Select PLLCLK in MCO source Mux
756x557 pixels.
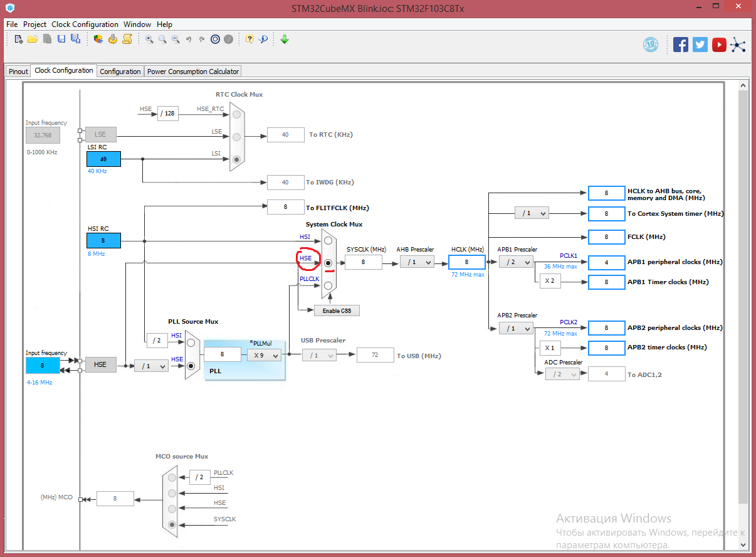pyautogui.click(x=172, y=477)
